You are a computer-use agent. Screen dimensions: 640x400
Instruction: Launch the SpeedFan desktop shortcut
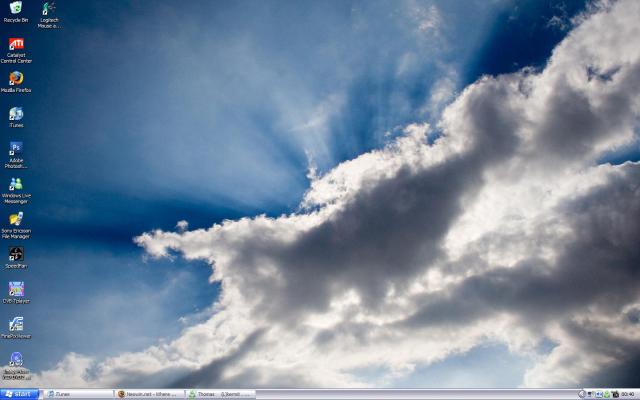(16, 258)
